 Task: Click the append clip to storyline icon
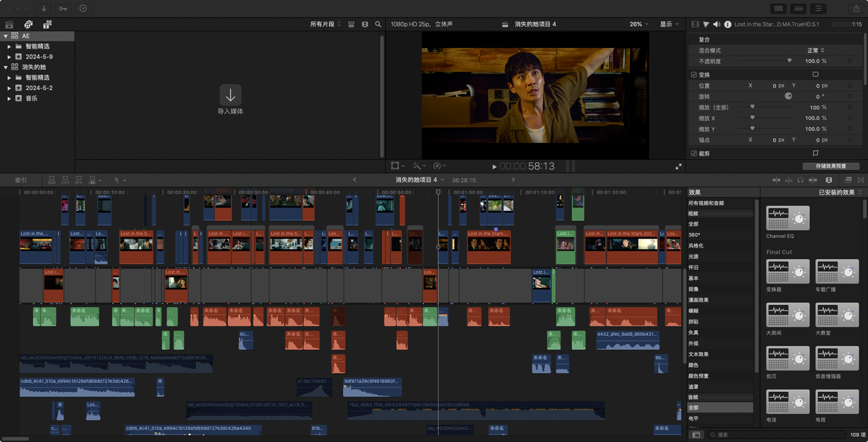[79, 180]
